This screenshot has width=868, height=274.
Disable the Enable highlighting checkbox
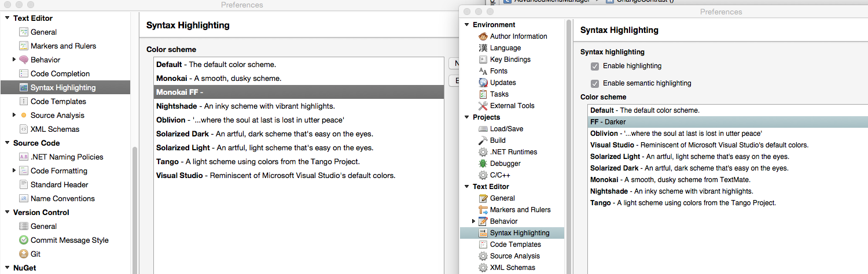tap(595, 66)
